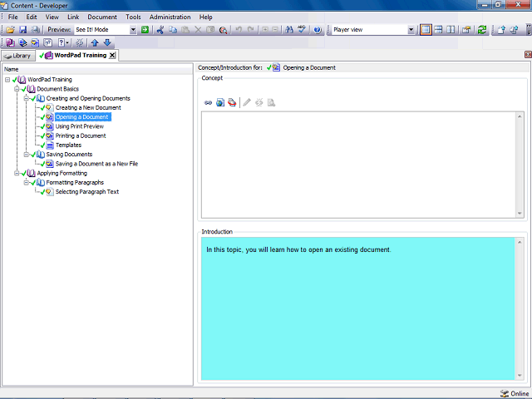Screen dimensions: 532x399
Task: Open the Preview mode dropdown showing See It! Mode
Action: [133, 30]
